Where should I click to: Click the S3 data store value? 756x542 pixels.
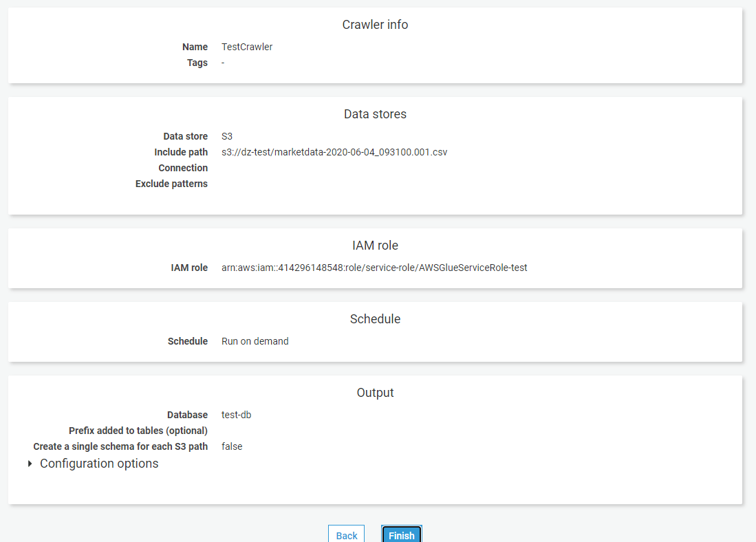[227, 136]
